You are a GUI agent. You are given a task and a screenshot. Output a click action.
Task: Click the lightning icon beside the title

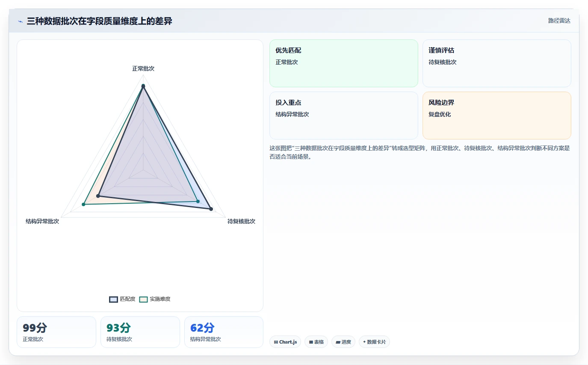(20, 21)
